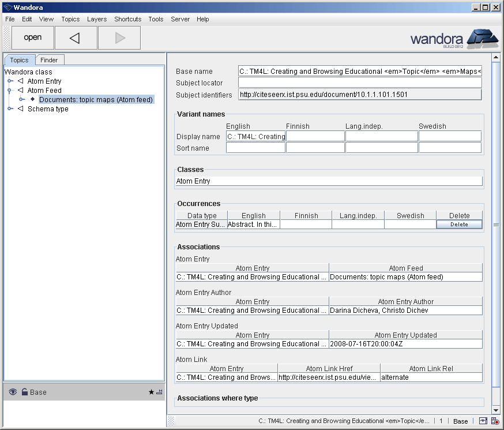Toggle visibility eye of Base layer
The width and height of the screenshot is (504, 430).
click(13, 392)
